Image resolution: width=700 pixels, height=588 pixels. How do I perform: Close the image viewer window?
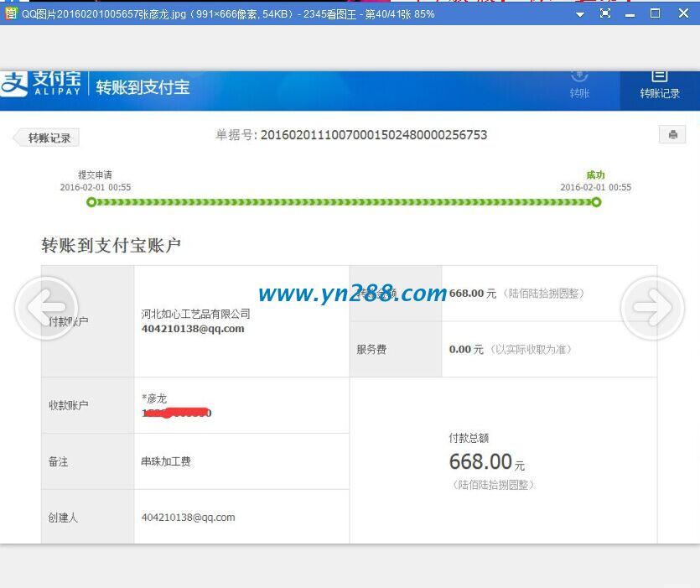[x=681, y=13]
